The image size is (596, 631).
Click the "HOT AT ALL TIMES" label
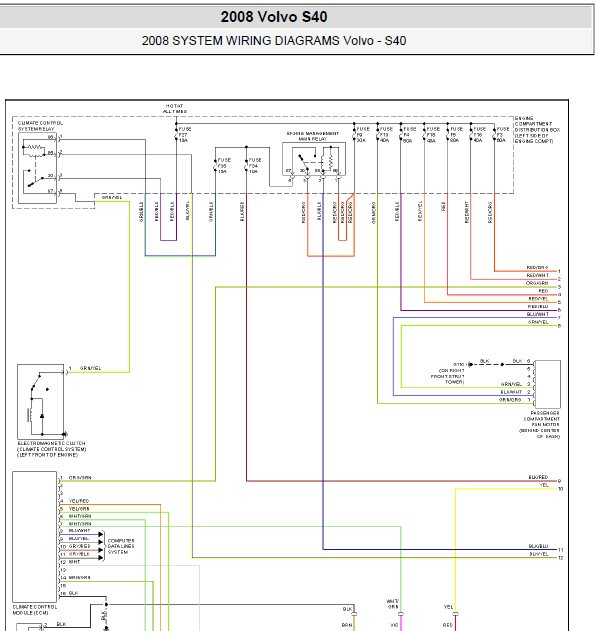175,109
